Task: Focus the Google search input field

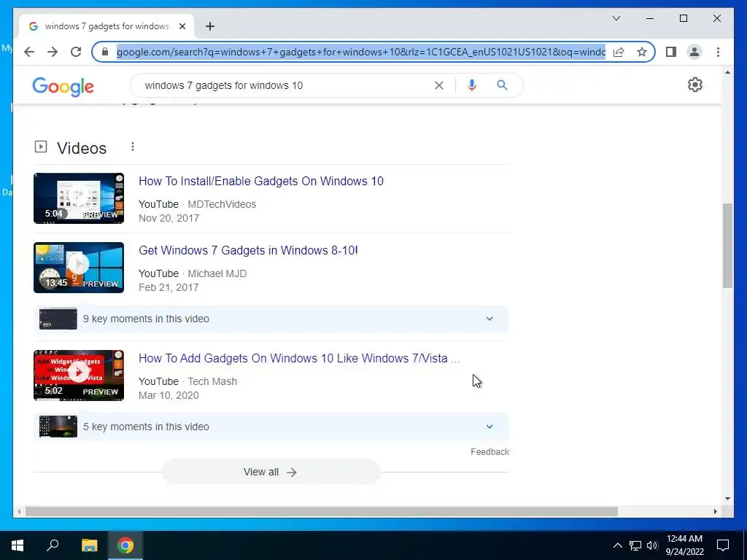Action: click(x=286, y=85)
